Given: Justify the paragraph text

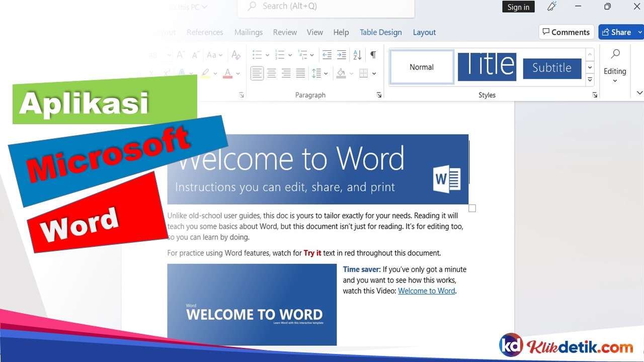Looking at the screenshot, I should 301,73.
